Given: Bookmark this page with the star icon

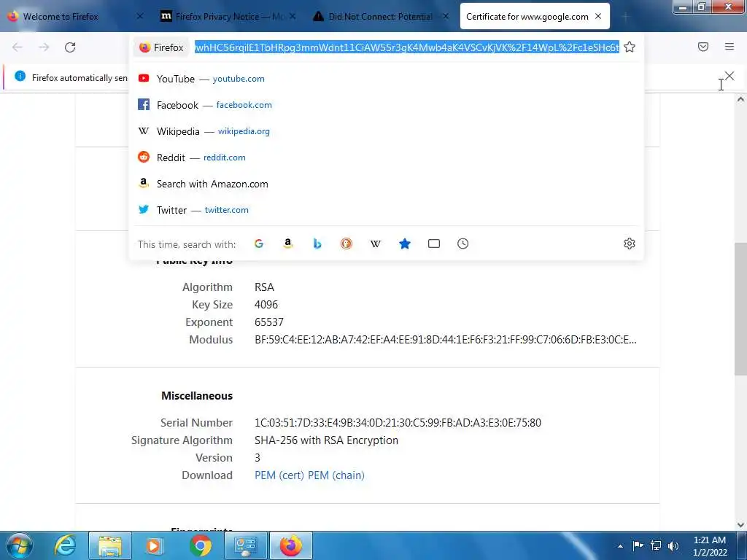Looking at the screenshot, I should [x=630, y=47].
